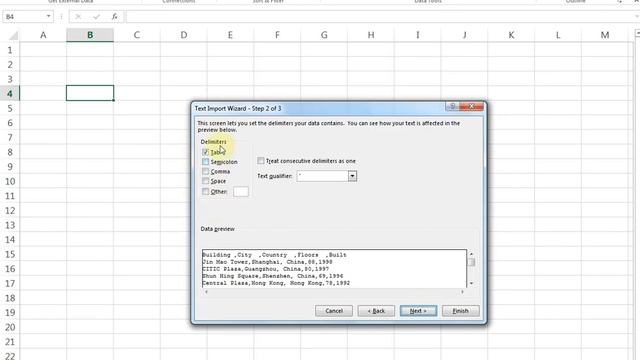Select row 1 header
This screenshot has height=360, width=640.
10,50
